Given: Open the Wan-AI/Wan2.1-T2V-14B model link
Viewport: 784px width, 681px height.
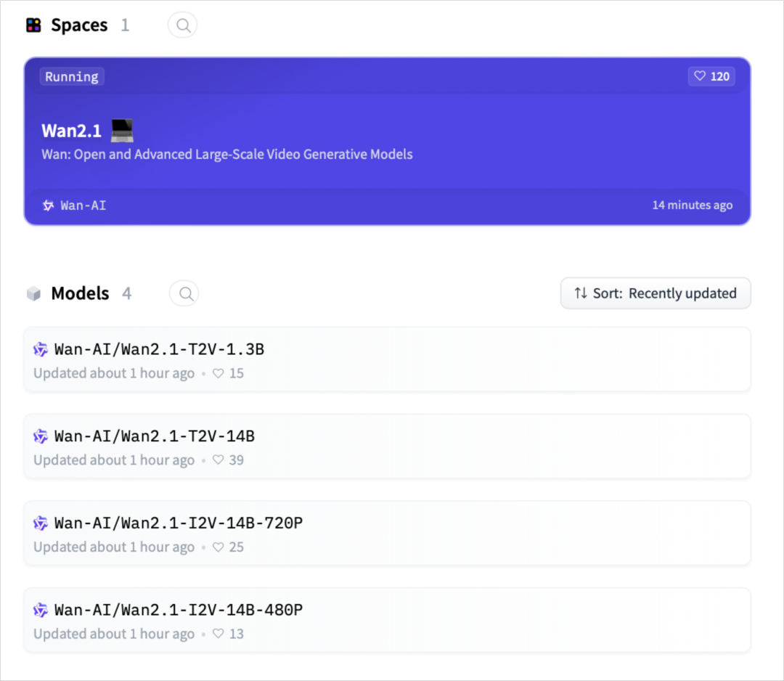Looking at the screenshot, I should (x=155, y=436).
